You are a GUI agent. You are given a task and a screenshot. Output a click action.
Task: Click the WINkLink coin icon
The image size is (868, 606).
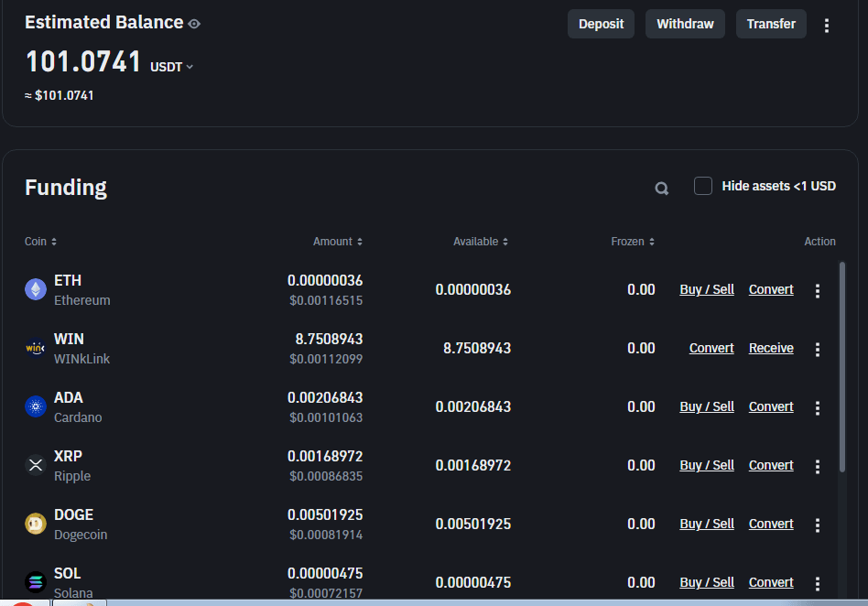tap(36, 348)
